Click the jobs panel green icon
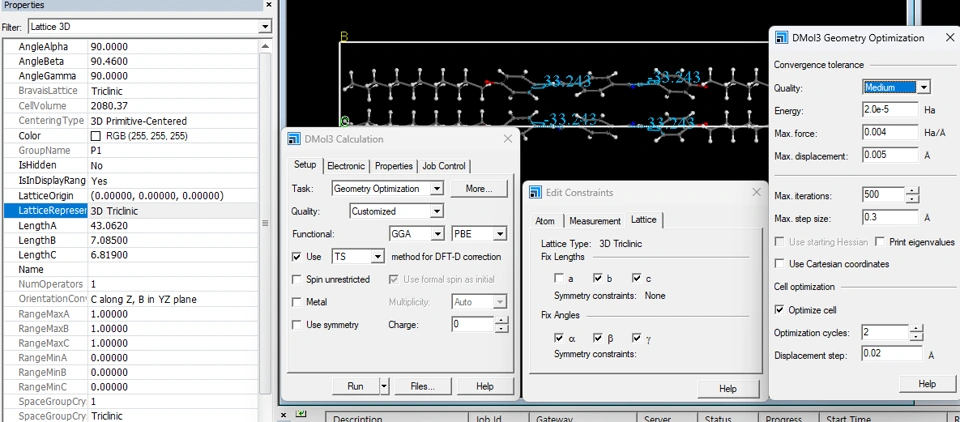The image size is (960, 422). coord(300,413)
